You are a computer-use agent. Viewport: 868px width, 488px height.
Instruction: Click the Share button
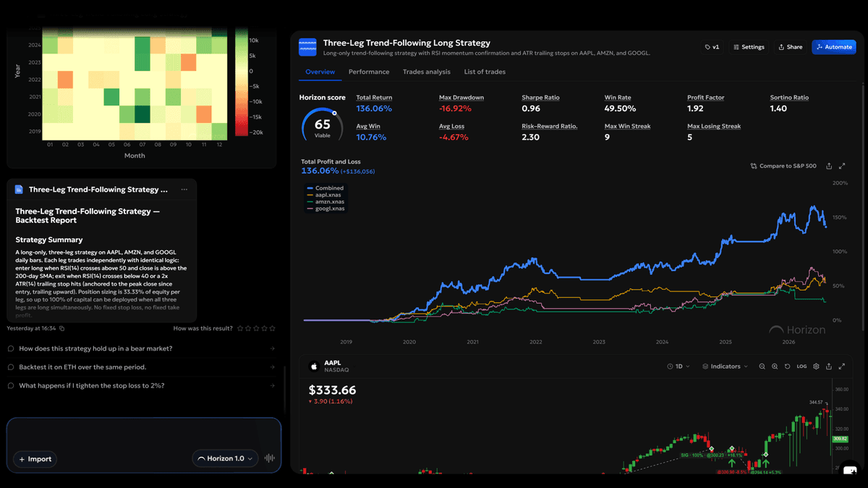click(x=790, y=47)
